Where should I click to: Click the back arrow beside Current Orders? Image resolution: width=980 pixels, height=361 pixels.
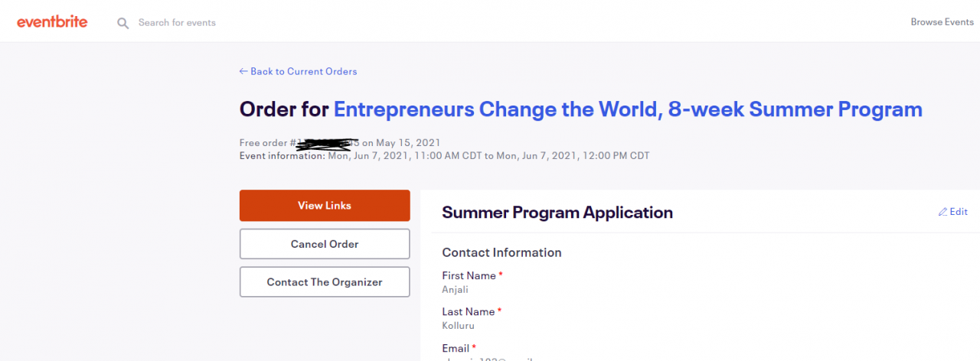coord(243,71)
